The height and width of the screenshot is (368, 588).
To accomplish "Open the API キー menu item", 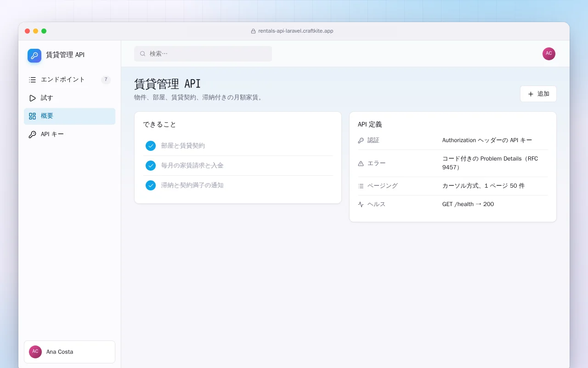I will click(x=69, y=134).
